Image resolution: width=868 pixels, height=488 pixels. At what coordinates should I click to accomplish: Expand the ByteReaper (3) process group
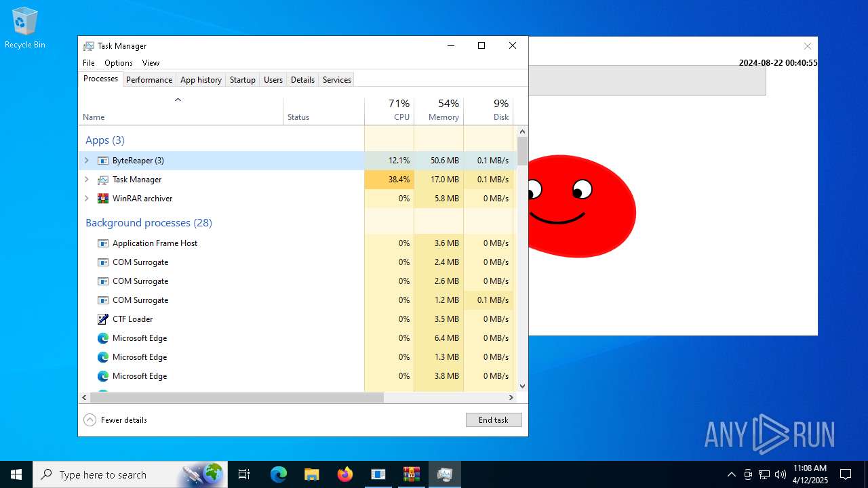86,161
